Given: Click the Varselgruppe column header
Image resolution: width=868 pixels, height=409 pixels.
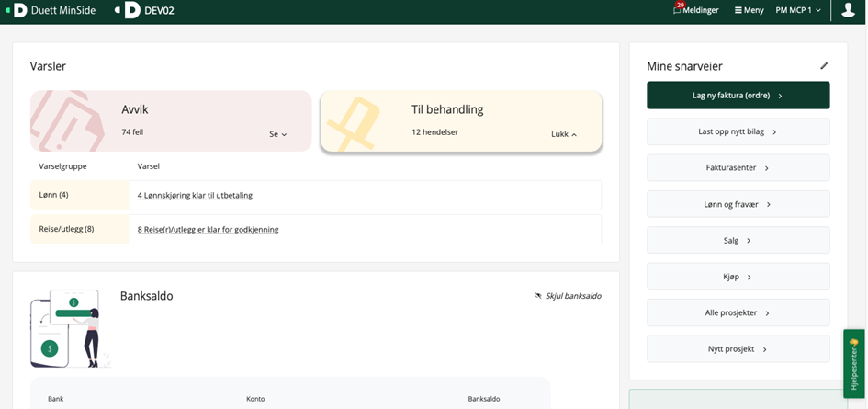Looking at the screenshot, I should 62,166.
